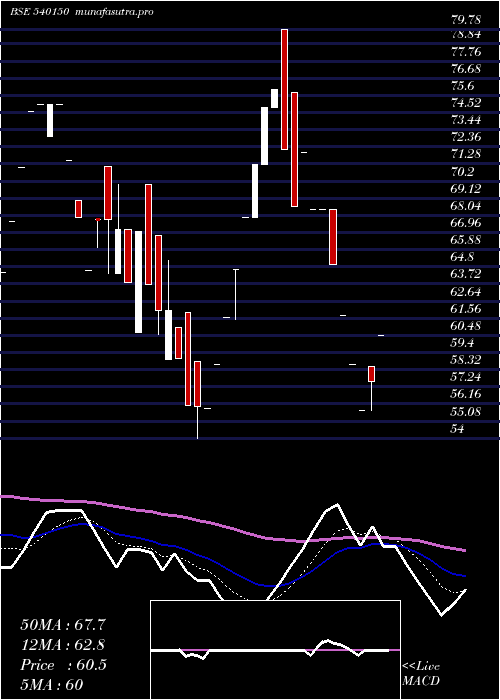
Task: Click the 66.96 price axis label
Action: (466, 223)
